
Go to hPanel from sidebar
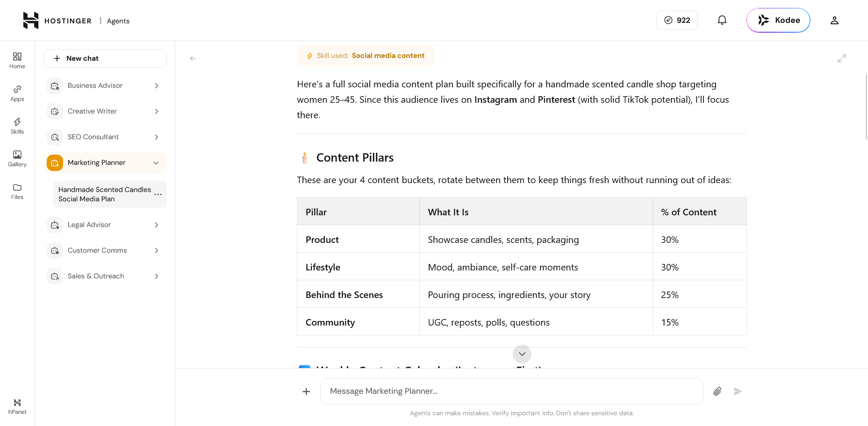(17, 406)
